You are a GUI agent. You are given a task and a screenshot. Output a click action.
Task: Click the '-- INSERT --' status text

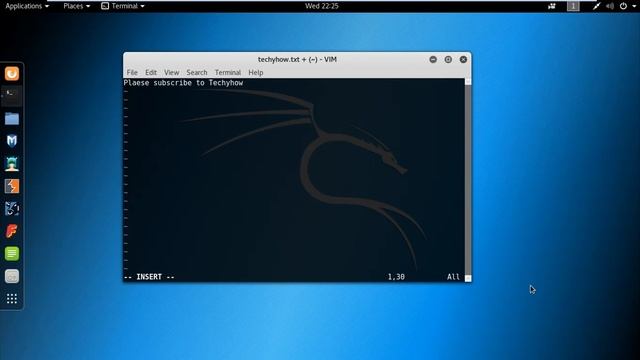point(149,277)
